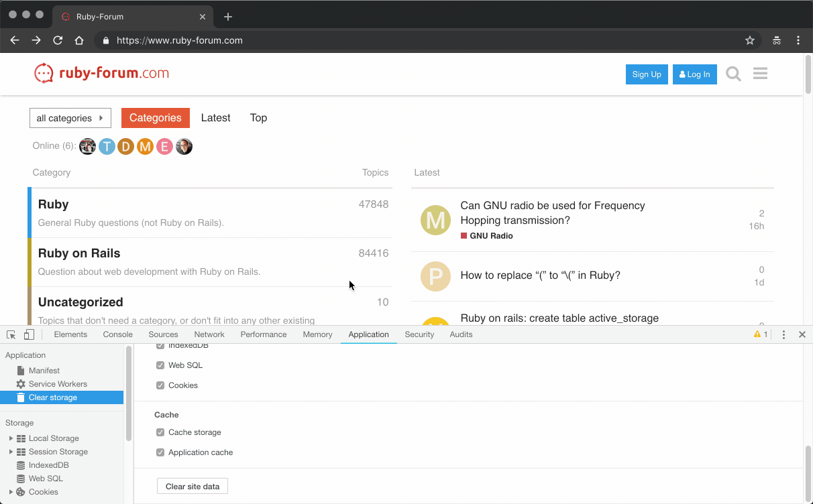The width and height of the screenshot is (813, 504).
Task: Open the all categories dropdown
Action: [70, 118]
